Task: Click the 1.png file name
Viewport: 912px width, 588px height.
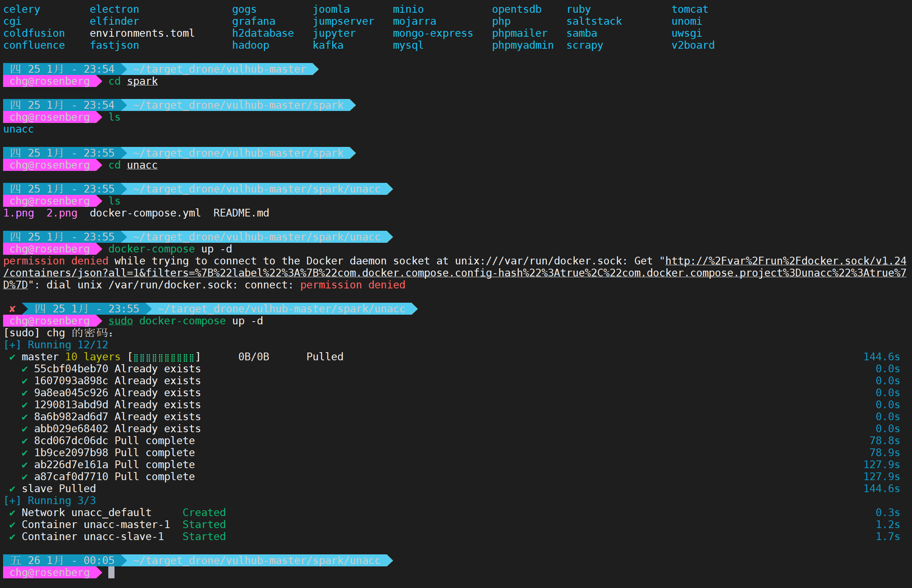Action: [19, 213]
